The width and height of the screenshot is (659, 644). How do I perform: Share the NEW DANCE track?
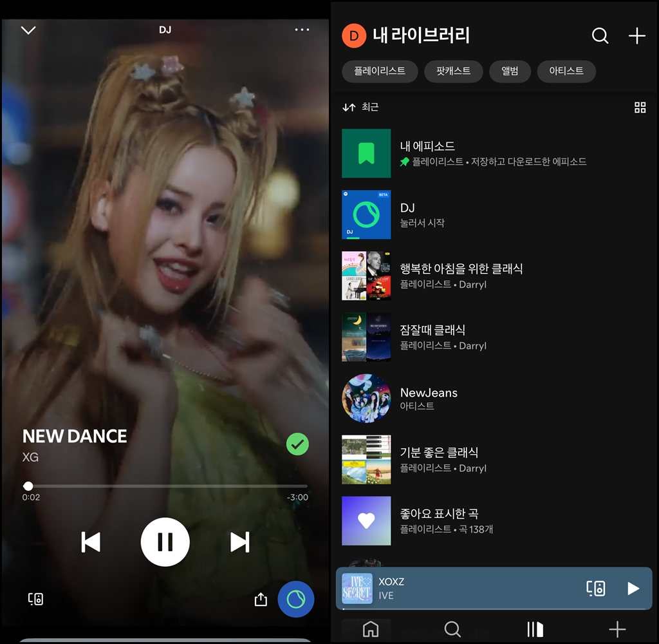[261, 599]
